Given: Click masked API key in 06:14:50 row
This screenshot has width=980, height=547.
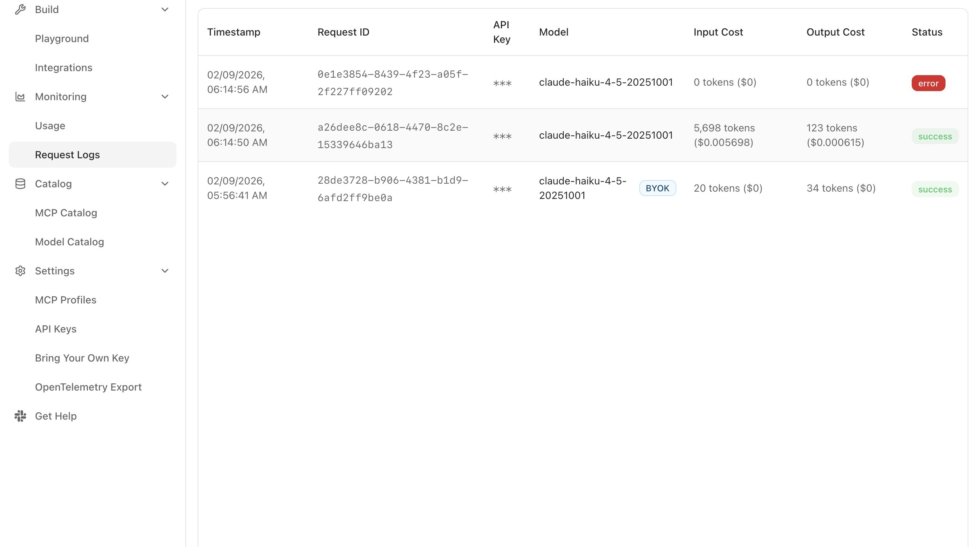Looking at the screenshot, I should click(x=502, y=136).
